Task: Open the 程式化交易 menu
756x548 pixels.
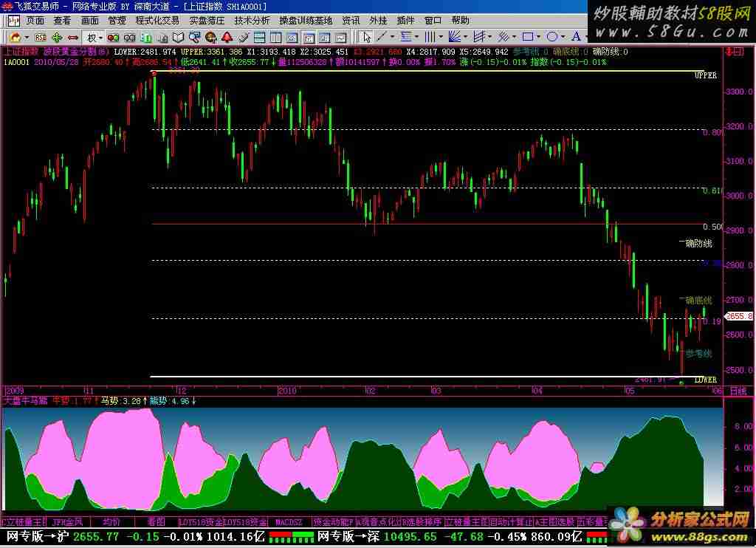Action: (x=157, y=20)
